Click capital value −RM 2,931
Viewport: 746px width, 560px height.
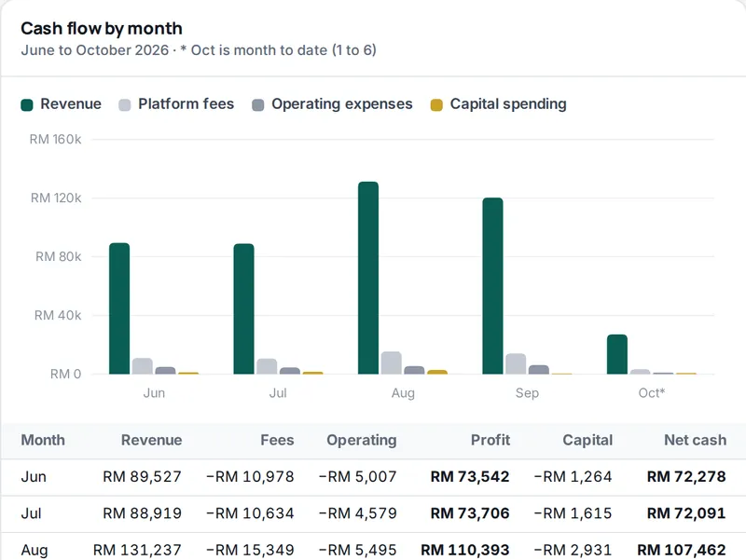point(573,550)
